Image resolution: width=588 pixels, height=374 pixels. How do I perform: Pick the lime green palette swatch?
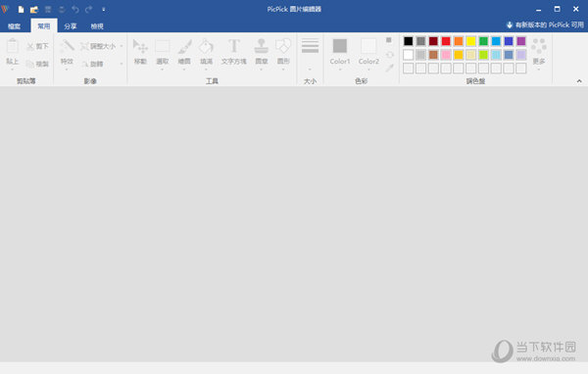483,55
